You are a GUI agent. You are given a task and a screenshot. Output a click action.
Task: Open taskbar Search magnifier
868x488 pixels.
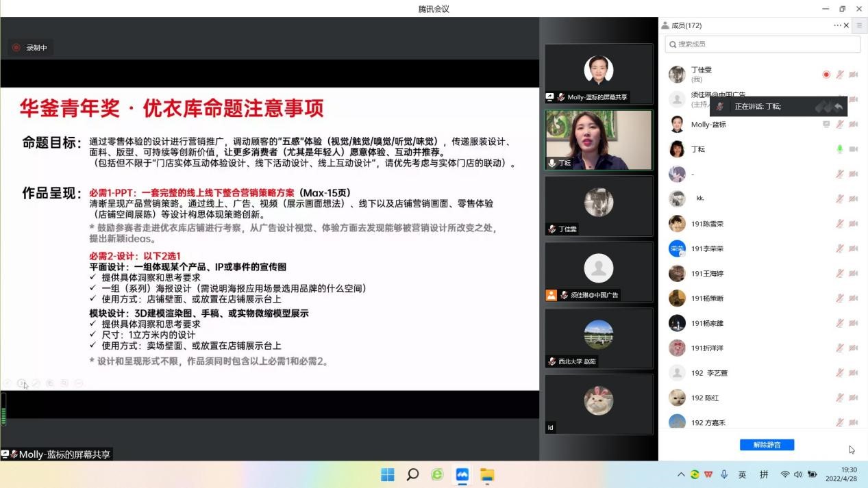point(412,474)
